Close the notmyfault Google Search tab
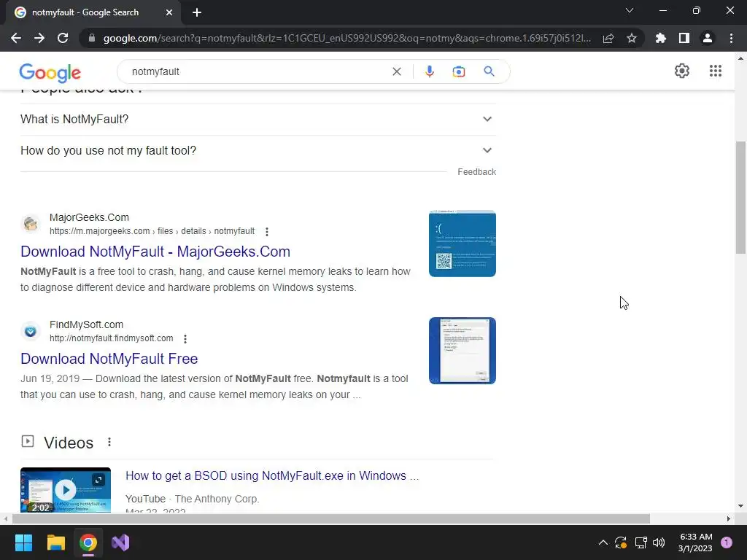Viewport: 747px width, 560px height. [169, 12]
